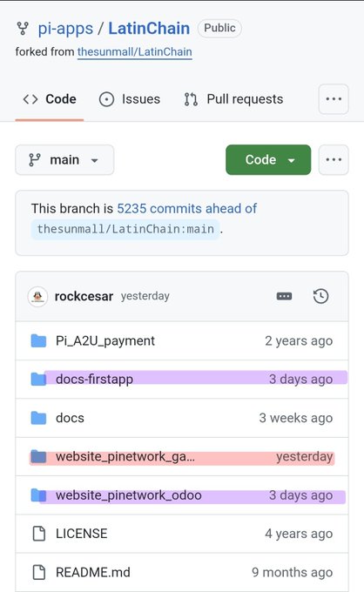Open the website_pinetwork_ga… folder
364x592 pixels.
(125, 457)
